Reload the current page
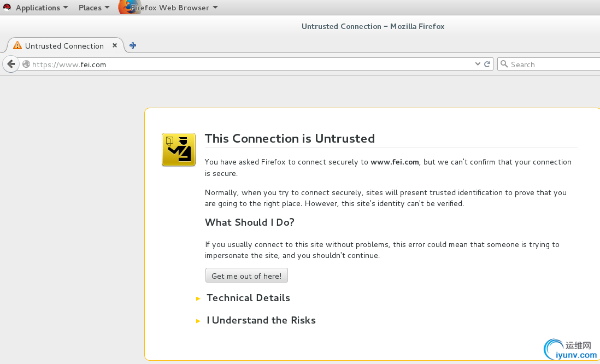The width and height of the screenshot is (600, 364). [x=487, y=64]
